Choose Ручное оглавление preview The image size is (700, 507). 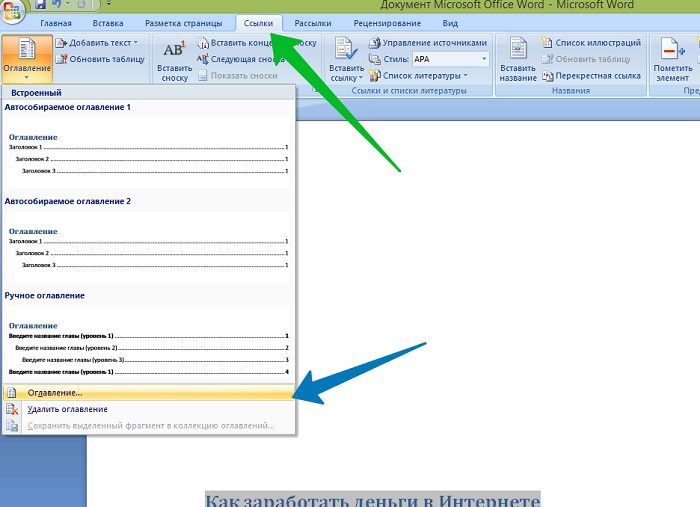coord(148,344)
